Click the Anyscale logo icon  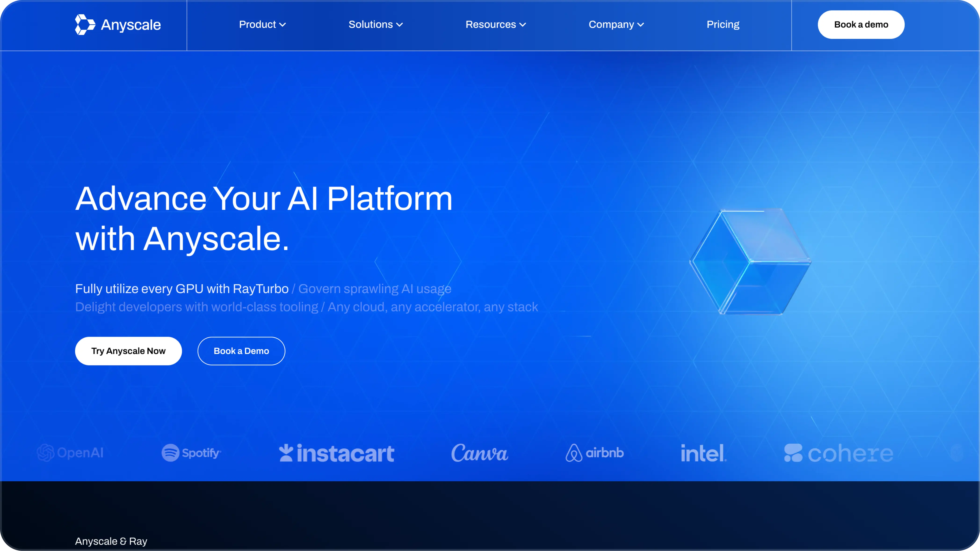point(84,25)
